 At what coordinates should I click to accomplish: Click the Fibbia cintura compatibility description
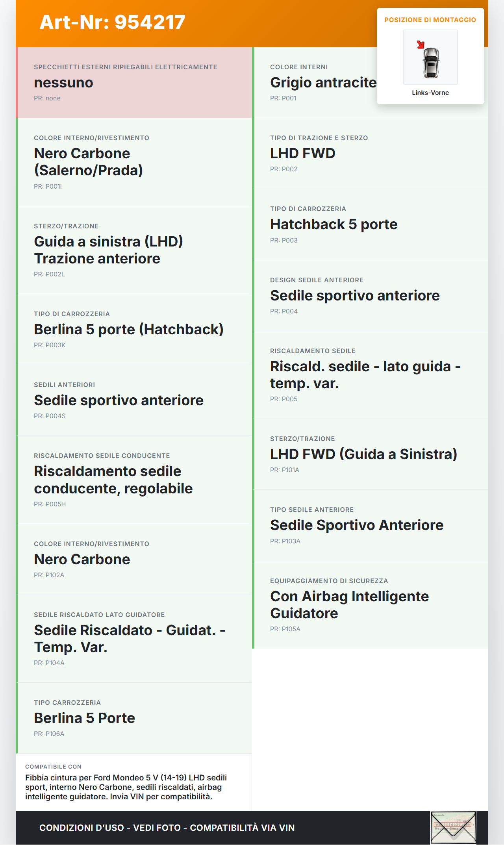point(126,787)
